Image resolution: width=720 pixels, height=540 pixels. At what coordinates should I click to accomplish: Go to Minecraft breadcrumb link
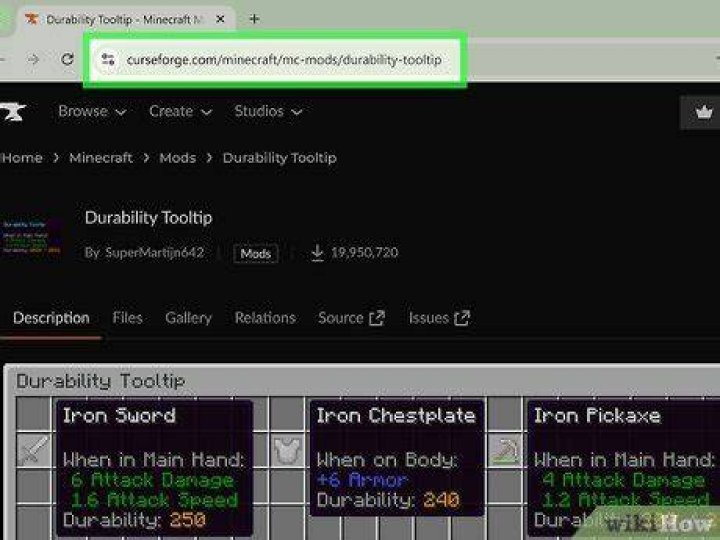(101, 158)
